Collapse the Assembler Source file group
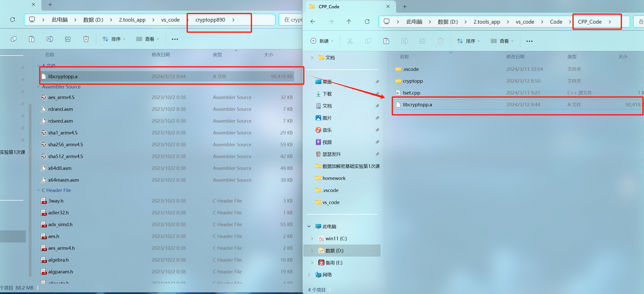644x294 pixels. coord(39,87)
